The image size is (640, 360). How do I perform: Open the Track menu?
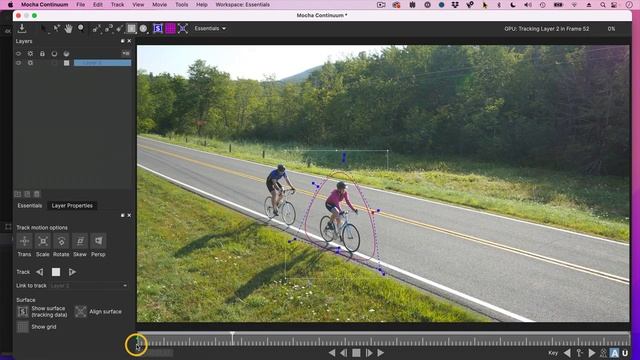click(117, 4)
